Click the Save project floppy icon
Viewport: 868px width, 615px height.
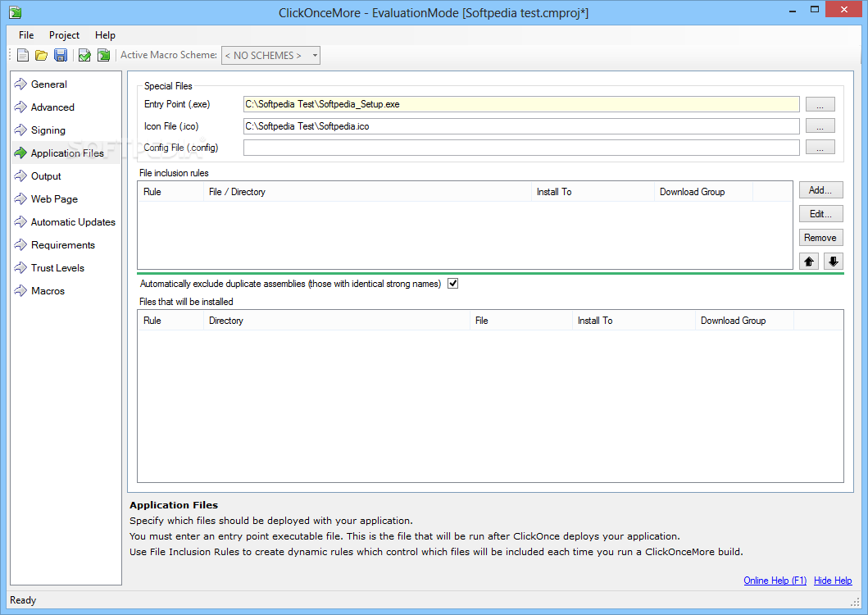coord(61,55)
